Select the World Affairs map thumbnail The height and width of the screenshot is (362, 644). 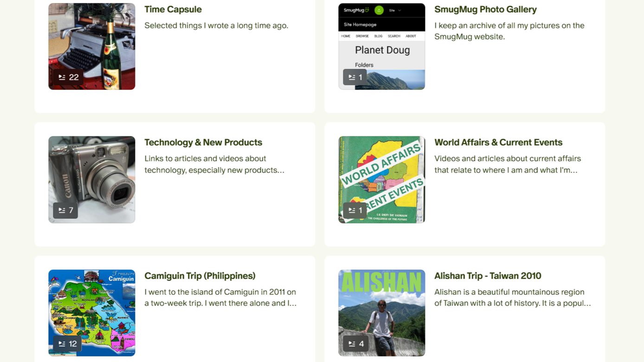tap(382, 179)
